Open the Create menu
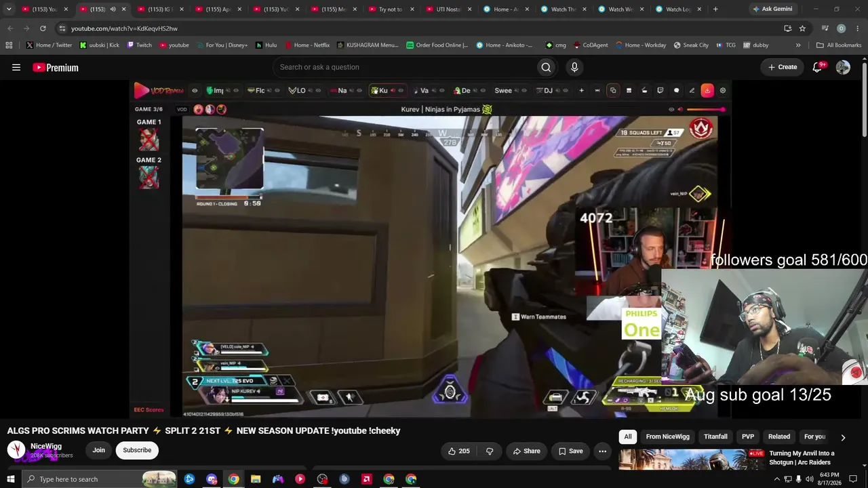The image size is (868, 488). click(x=782, y=67)
